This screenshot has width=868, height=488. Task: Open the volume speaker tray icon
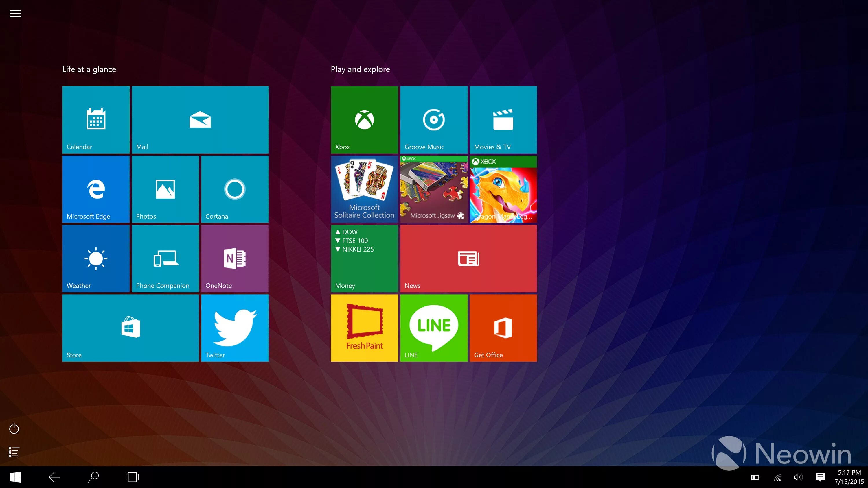[x=798, y=477]
